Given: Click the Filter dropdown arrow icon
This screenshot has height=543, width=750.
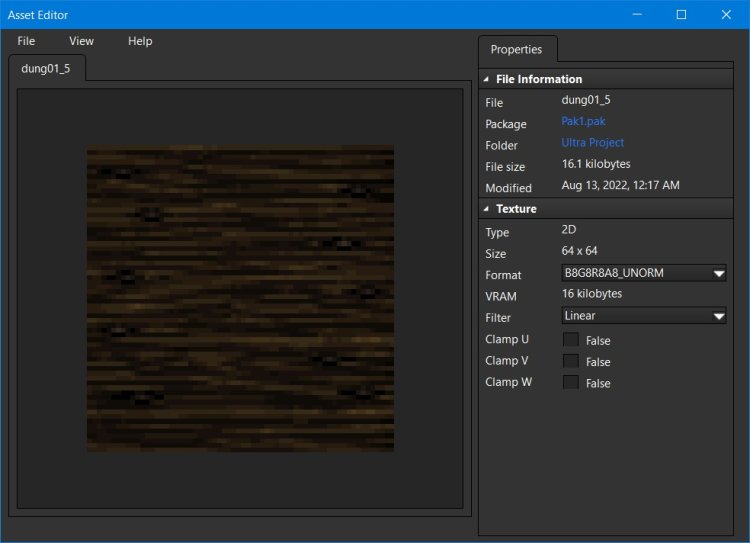Looking at the screenshot, I should 719,316.
